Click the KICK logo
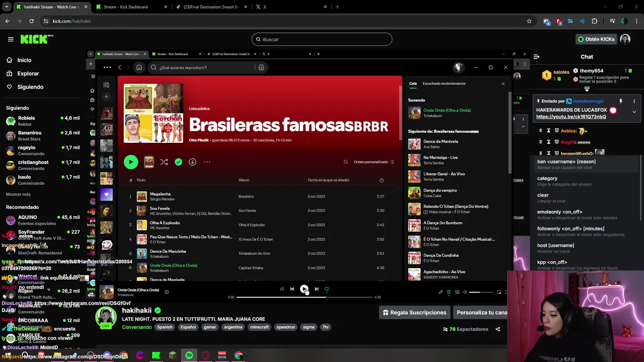 coord(37,39)
